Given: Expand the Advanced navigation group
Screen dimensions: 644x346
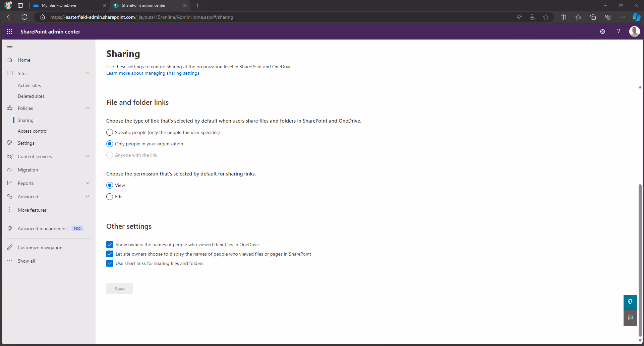Looking at the screenshot, I should pos(87,196).
